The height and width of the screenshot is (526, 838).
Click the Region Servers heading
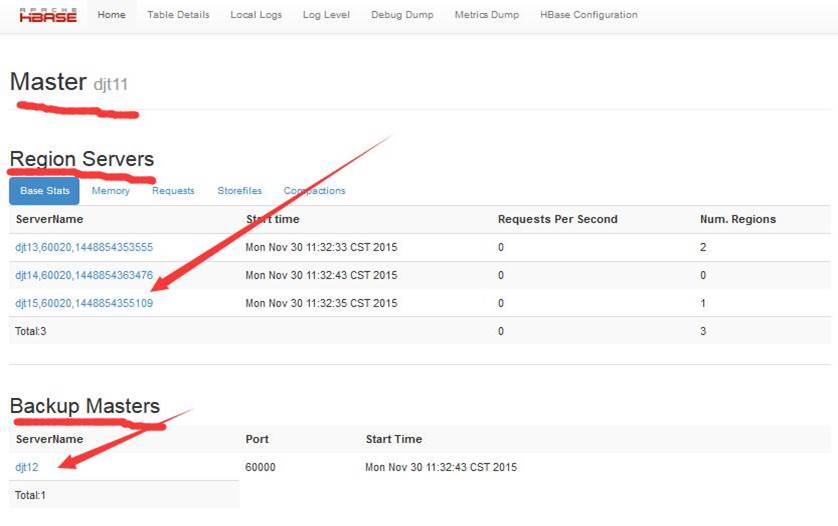pos(82,159)
